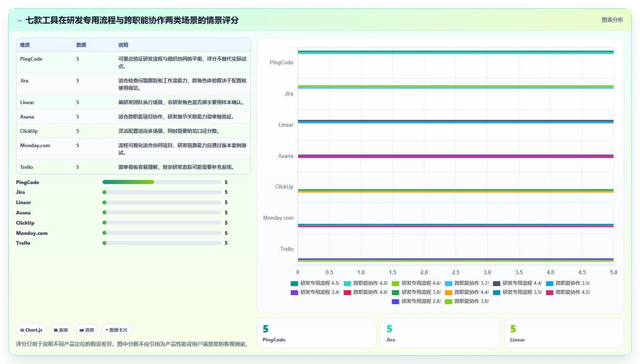Viewport: 640px width, 364px height.
Task: Toggle legend entry 跨职能协作 4.6/
Action: pos(366,292)
